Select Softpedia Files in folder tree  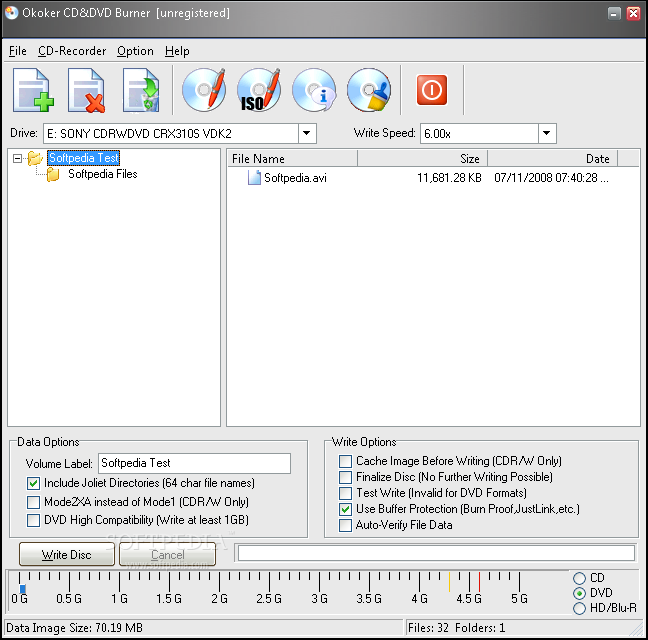(102, 174)
